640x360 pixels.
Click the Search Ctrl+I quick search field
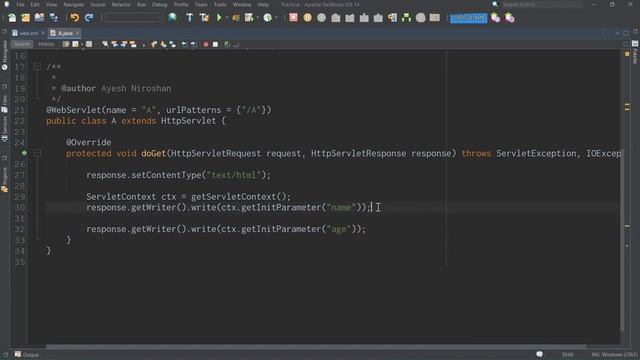coord(541,4)
